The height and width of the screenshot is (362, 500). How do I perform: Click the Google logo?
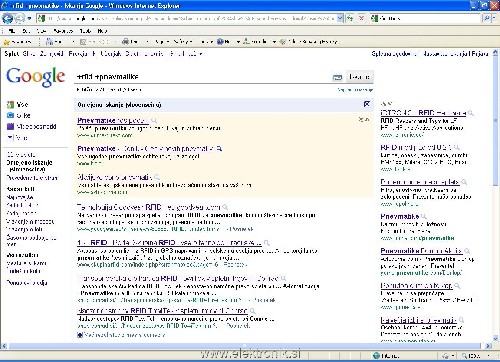coord(35,77)
